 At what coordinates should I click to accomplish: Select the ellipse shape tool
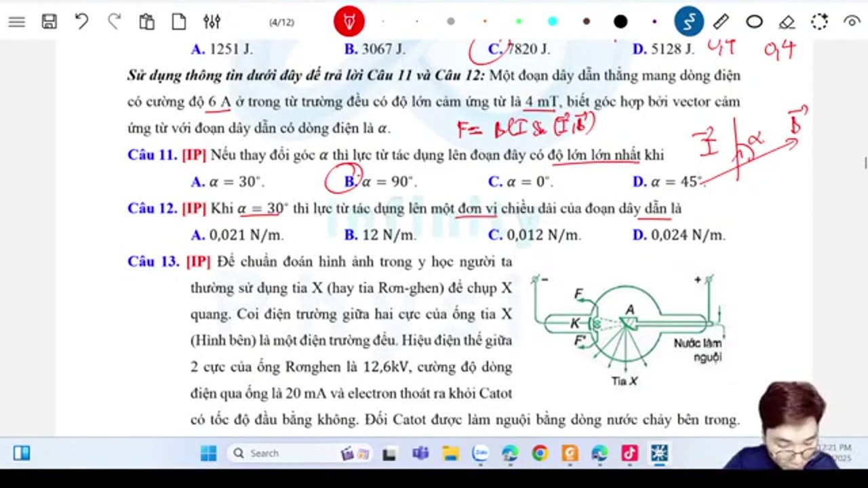coord(754,22)
